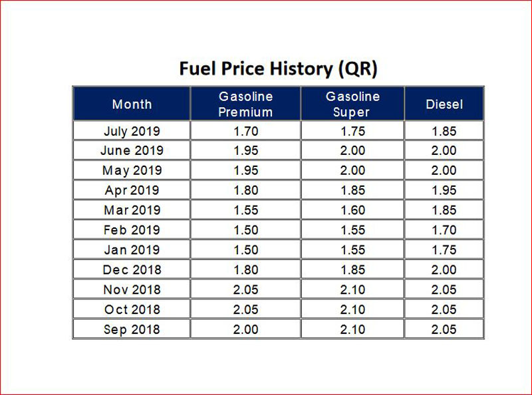Click the June 2019 row label
Viewport: 532px width, 395px height.
[132, 151]
